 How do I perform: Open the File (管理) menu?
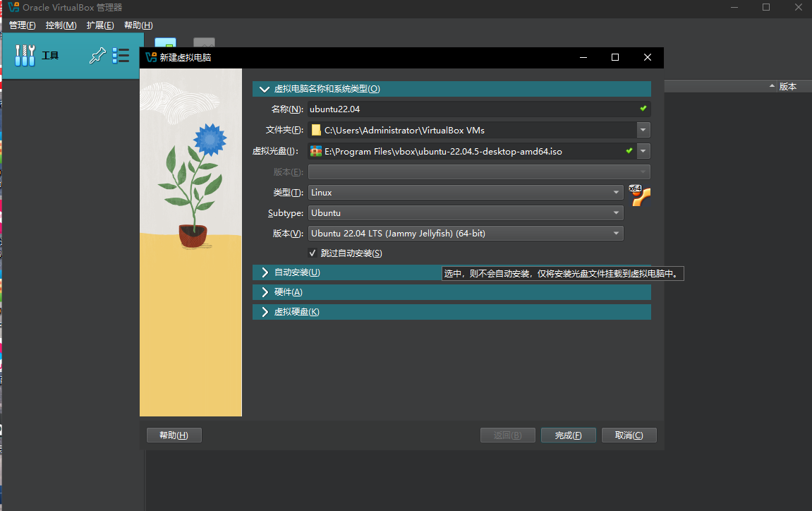point(23,25)
